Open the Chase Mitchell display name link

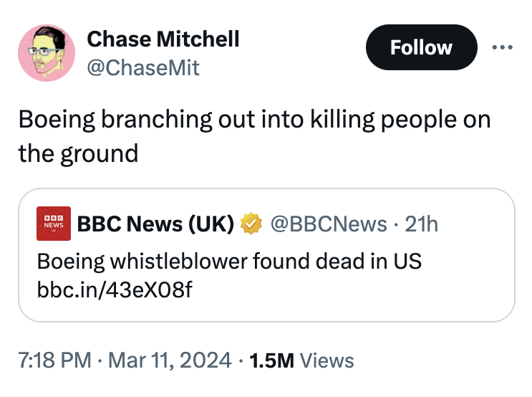[x=163, y=39]
